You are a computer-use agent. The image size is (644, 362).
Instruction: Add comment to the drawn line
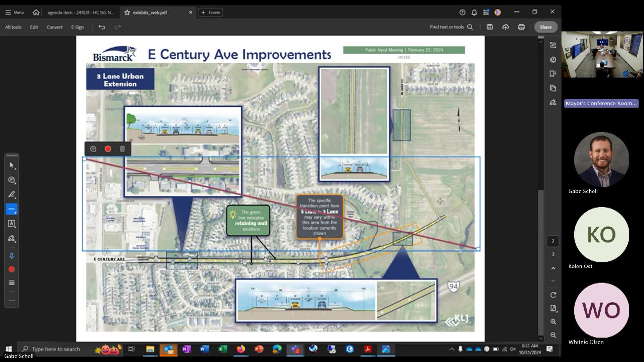click(93, 149)
